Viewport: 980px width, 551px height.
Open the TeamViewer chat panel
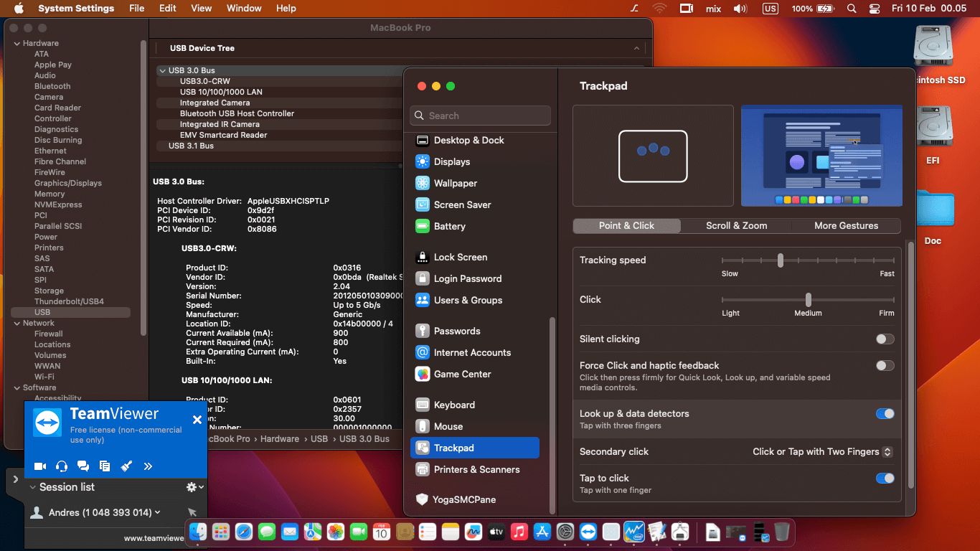tap(83, 466)
